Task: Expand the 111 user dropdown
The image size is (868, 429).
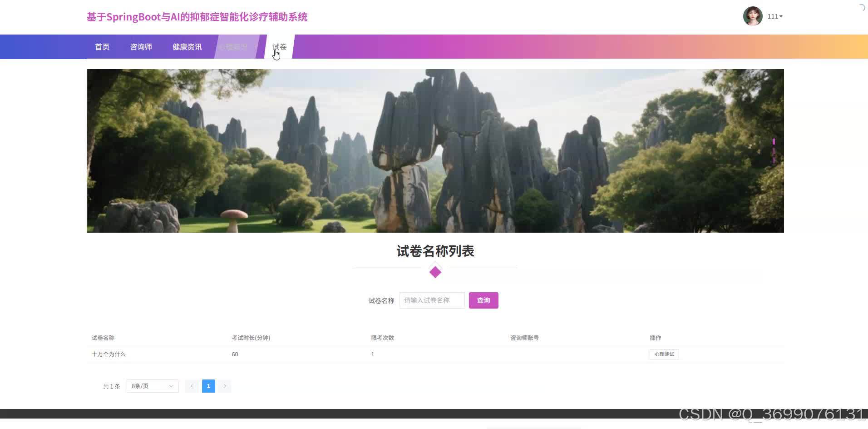Action: (x=775, y=16)
